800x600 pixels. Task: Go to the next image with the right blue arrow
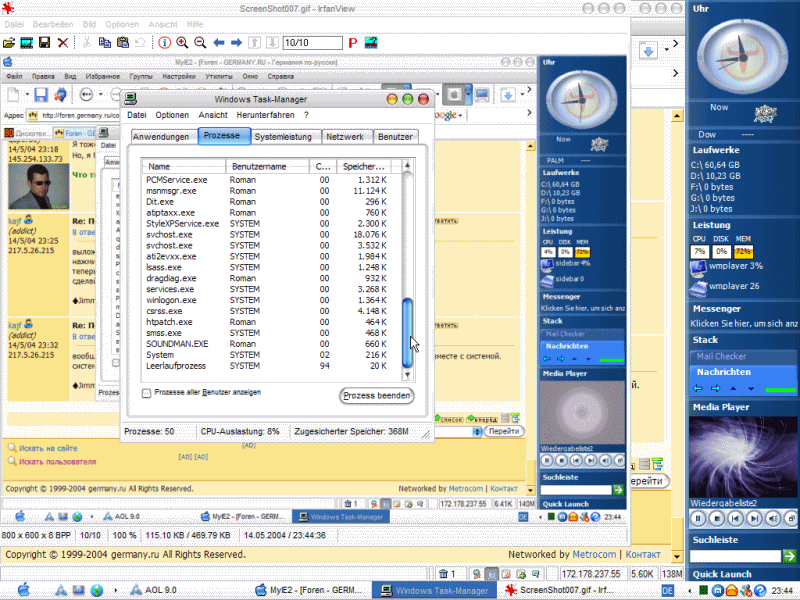[236, 43]
